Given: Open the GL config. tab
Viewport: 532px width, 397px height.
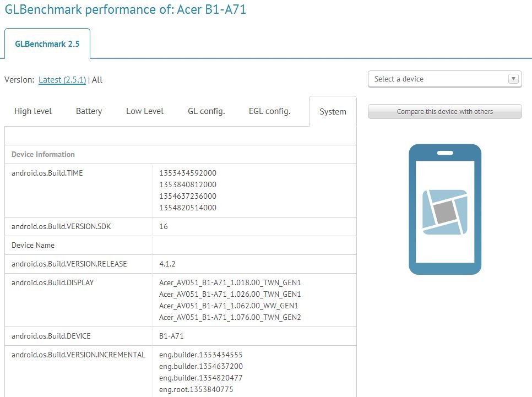Looking at the screenshot, I should [207, 111].
